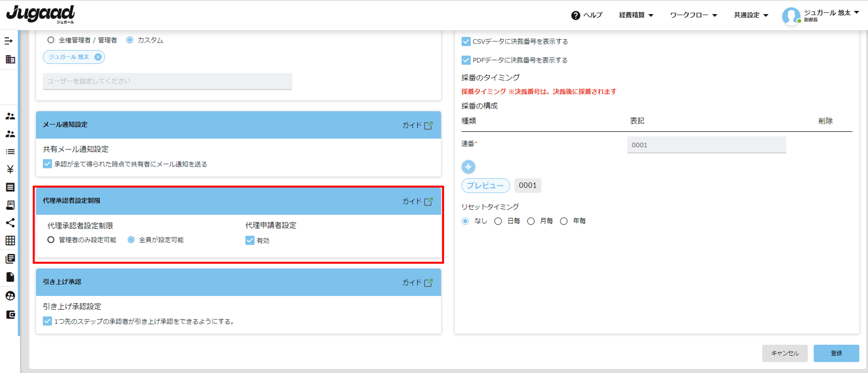The width and height of the screenshot is (868, 373).
Task: Click ガイド text in 引き上げ承認 header
Action: coord(412,283)
